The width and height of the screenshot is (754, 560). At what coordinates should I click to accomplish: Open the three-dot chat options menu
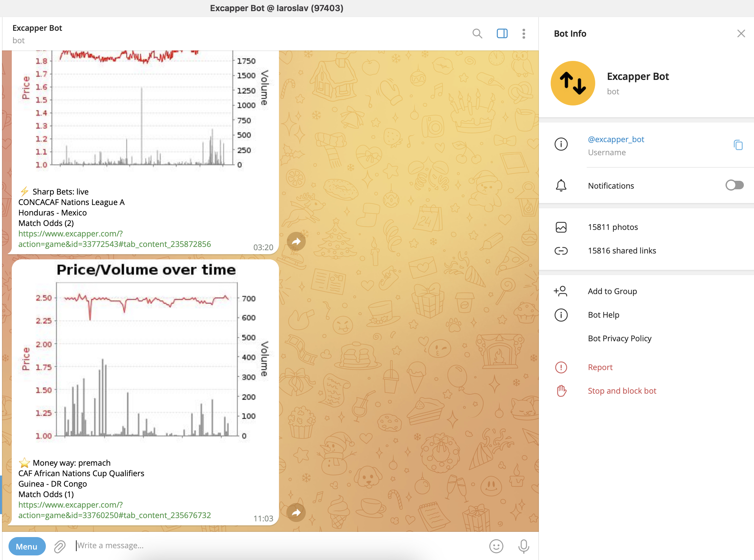(x=524, y=33)
